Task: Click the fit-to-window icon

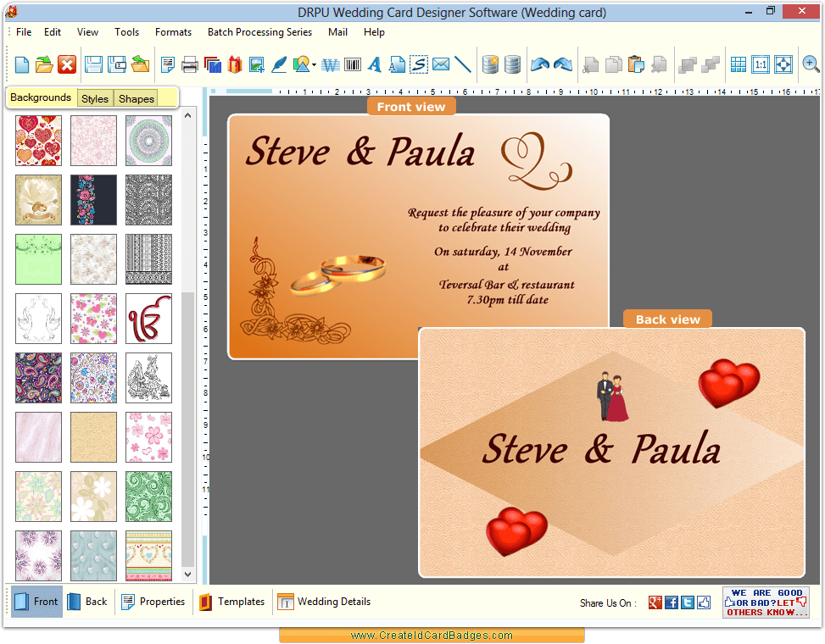Action: click(783, 64)
